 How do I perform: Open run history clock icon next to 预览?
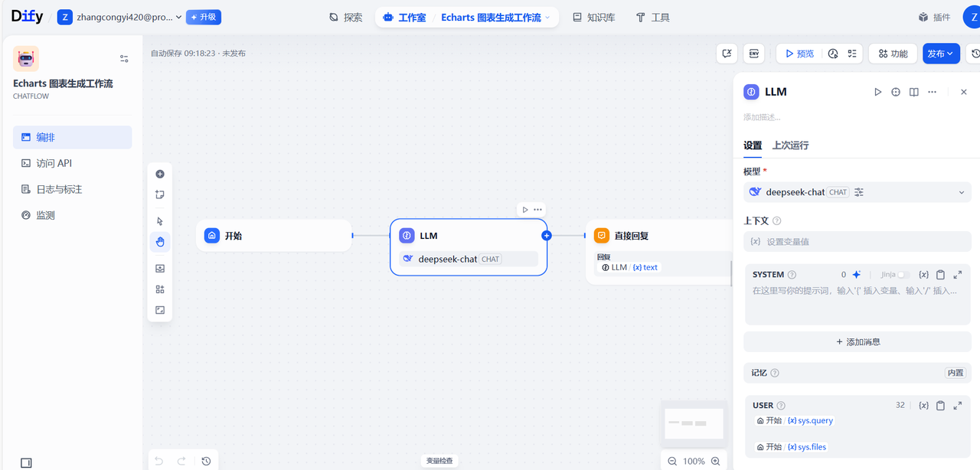point(833,54)
